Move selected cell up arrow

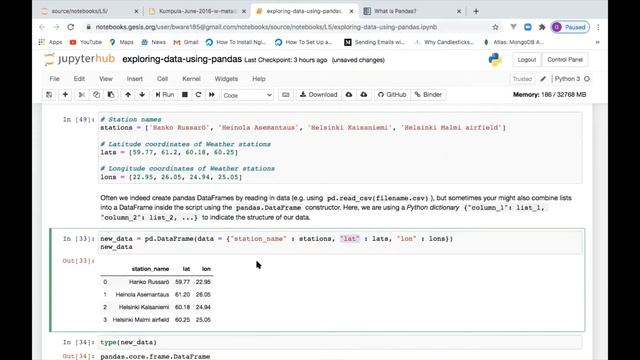(x=128, y=95)
